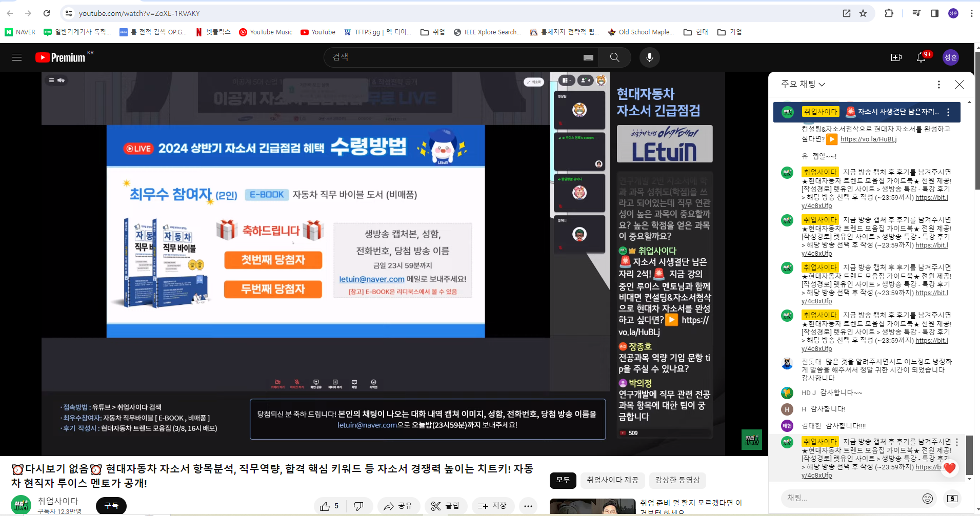Open chat options three-dot menu
This screenshot has height=516, width=980.
coord(939,85)
